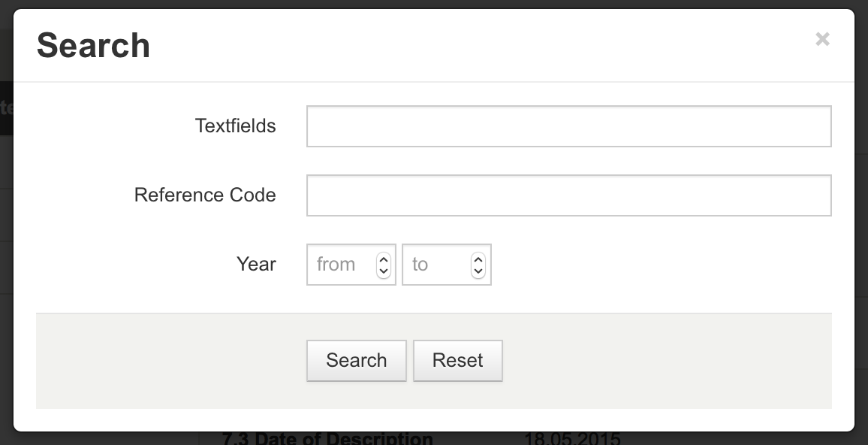Reset the search form

[x=457, y=361]
